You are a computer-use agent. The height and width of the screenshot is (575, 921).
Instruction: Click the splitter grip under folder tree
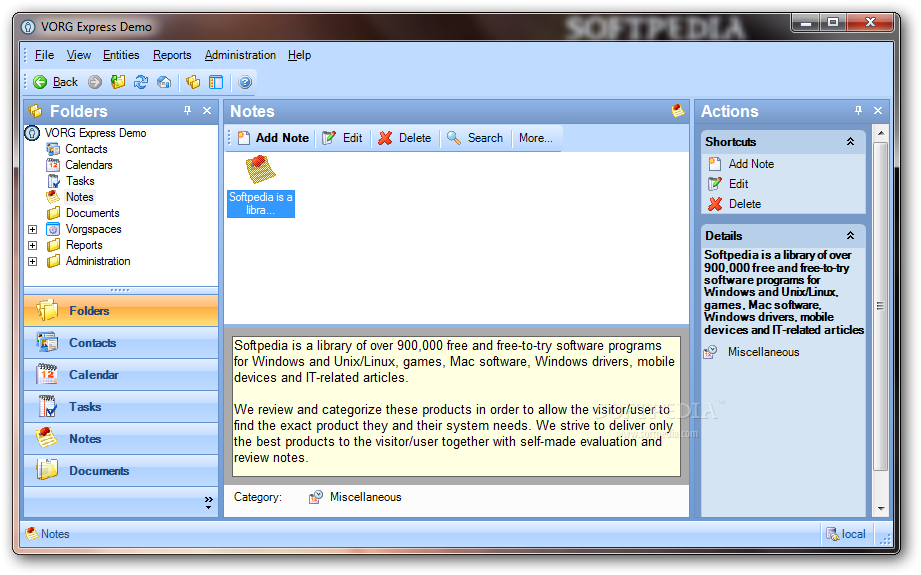coord(120,290)
